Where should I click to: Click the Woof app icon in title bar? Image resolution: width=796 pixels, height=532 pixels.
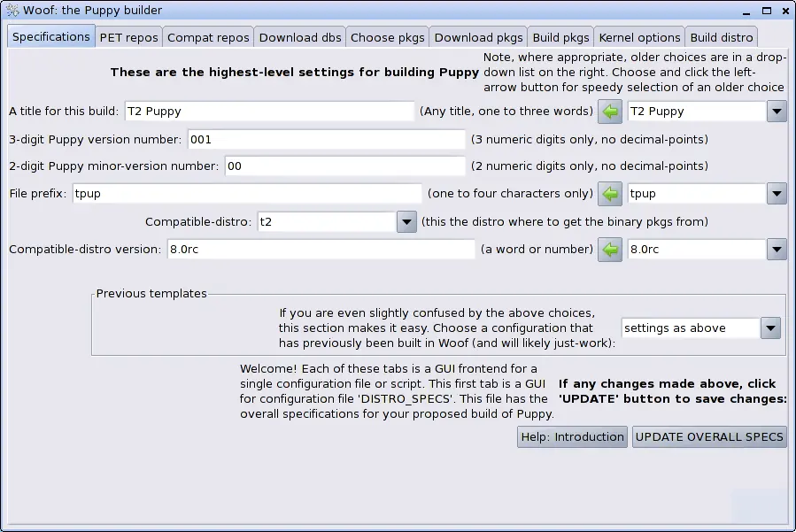pyautogui.click(x=12, y=10)
